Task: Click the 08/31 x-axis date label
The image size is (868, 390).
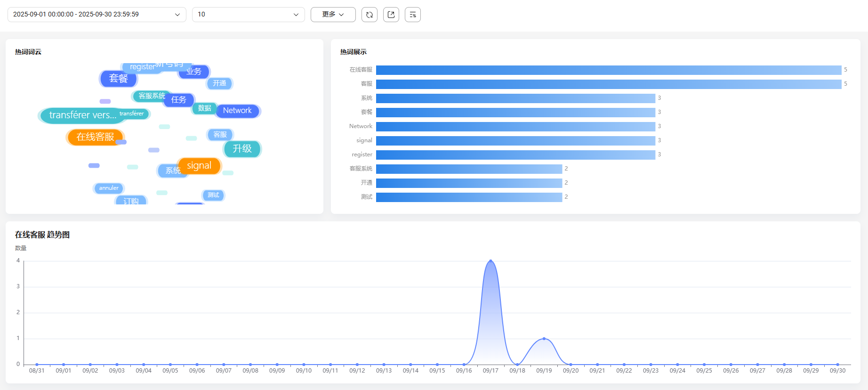Action: click(x=37, y=371)
